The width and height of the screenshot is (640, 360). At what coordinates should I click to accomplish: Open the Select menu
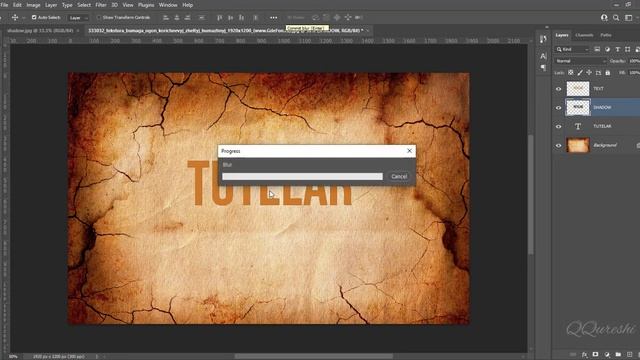pyautogui.click(x=84, y=5)
